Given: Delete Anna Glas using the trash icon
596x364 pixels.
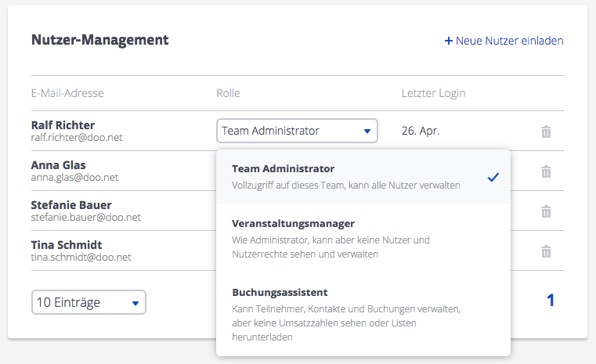Looking at the screenshot, I should click(546, 171).
